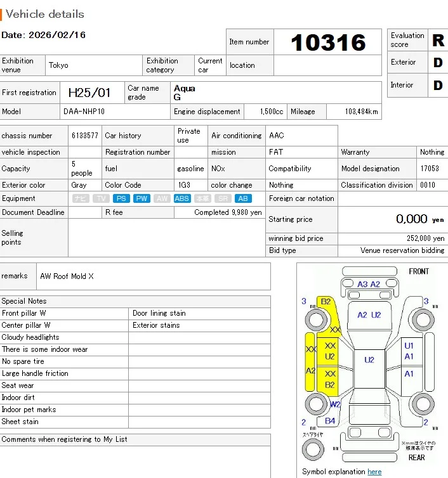This screenshot has width=448, height=478.
Task: Click the chassis number 6133577
Action: [85, 136]
